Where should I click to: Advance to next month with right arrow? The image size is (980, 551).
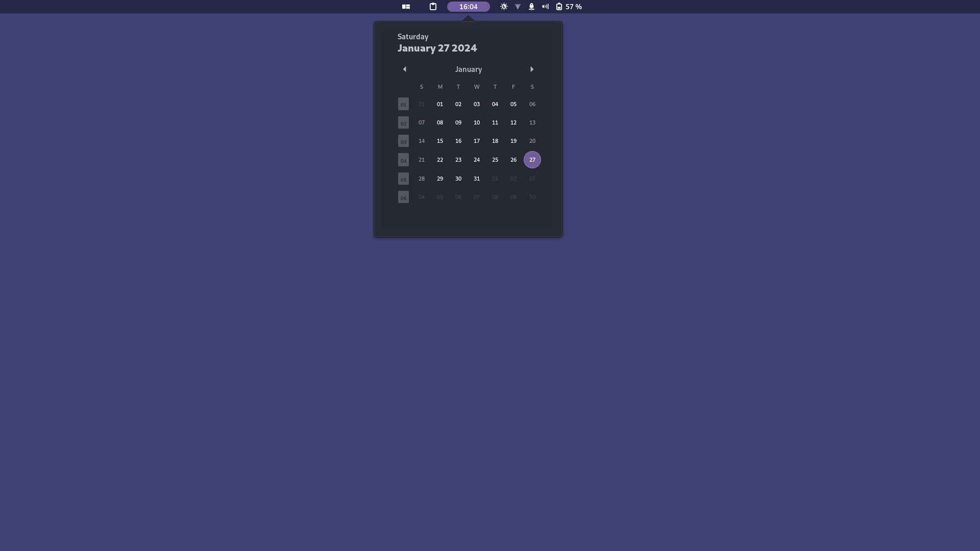pos(532,69)
